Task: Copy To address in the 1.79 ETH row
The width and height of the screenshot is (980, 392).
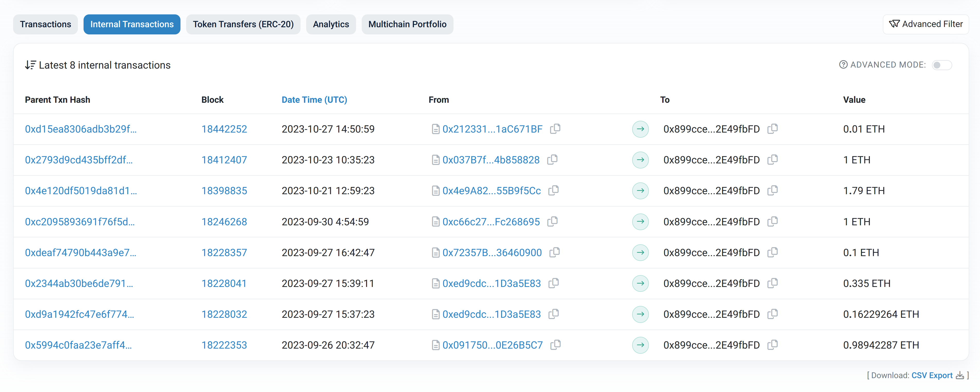Action: click(x=772, y=190)
